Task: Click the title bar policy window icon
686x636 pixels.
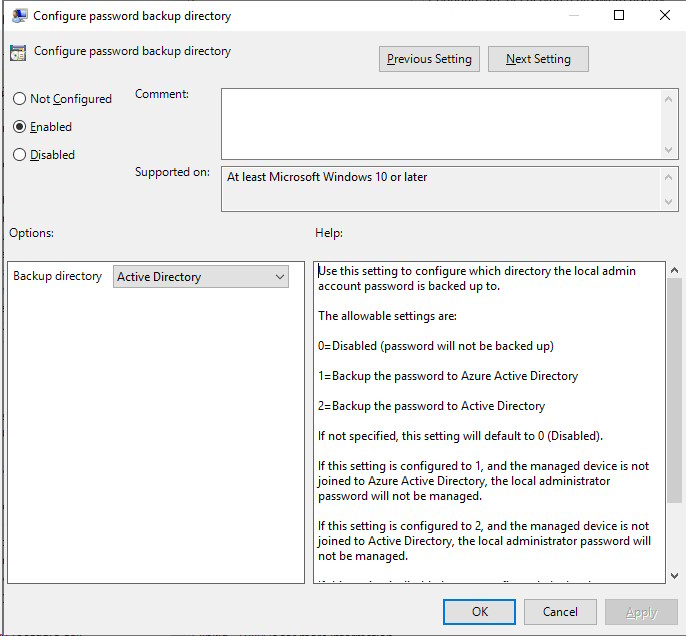Action: click(19, 16)
